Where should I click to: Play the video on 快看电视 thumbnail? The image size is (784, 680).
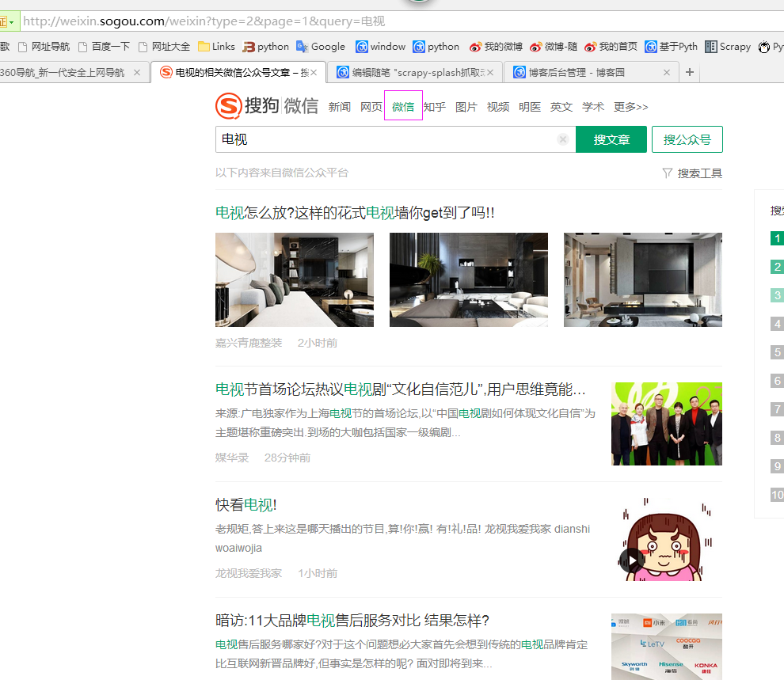click(631, 560)
